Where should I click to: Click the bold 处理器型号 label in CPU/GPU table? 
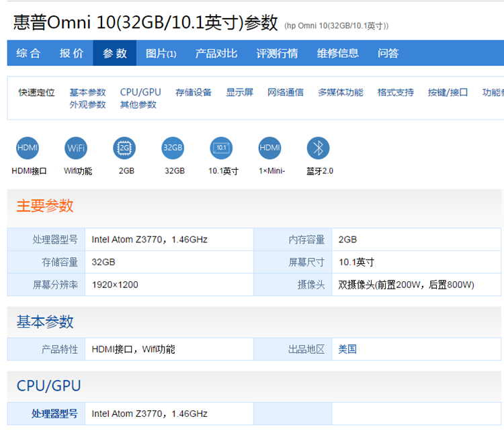tap(54, 414)
